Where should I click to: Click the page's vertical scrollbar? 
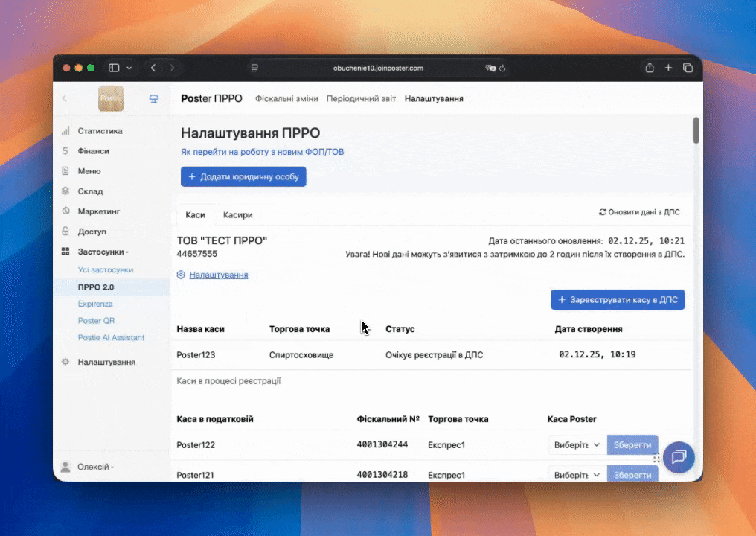(696, 130)
